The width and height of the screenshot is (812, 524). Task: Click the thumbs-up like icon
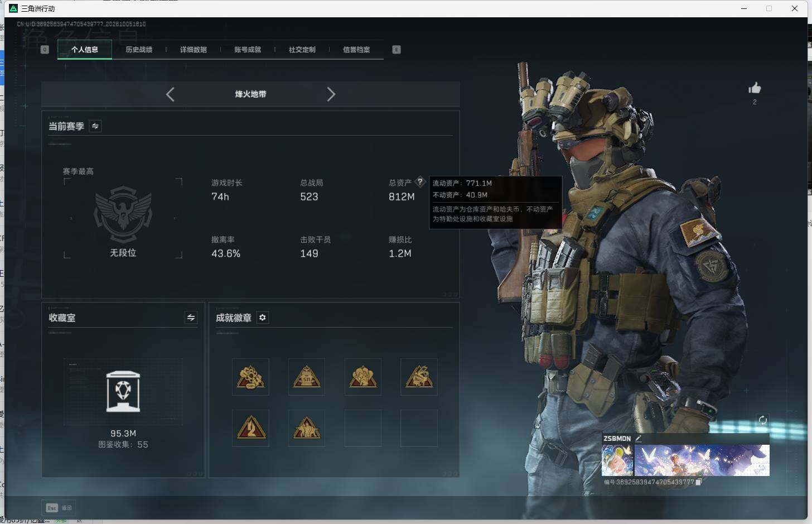pos(755,88)
